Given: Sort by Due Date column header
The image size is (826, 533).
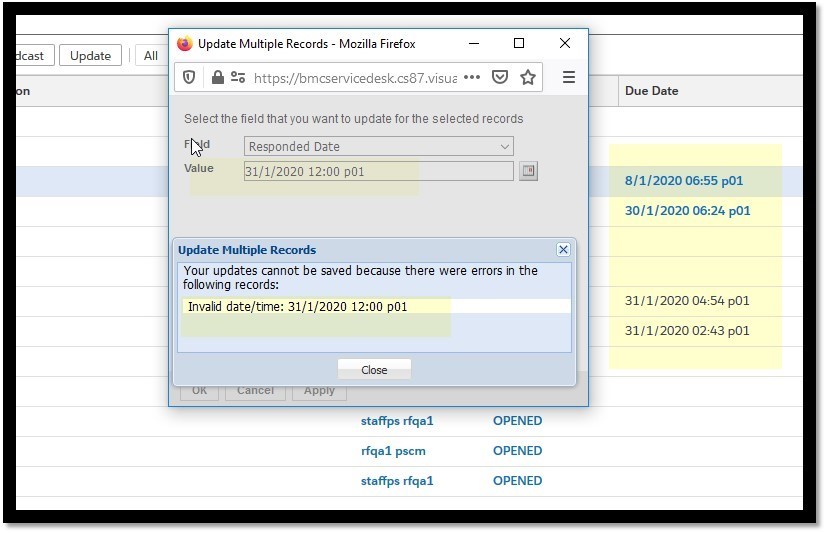Looking at the screenshot, I should (x=651, y=91).
